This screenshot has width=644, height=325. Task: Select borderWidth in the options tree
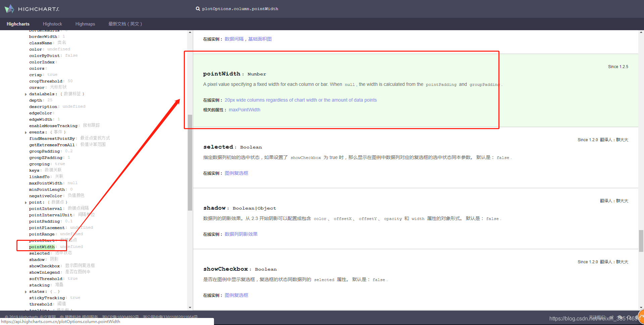click(x=43, y=37)
